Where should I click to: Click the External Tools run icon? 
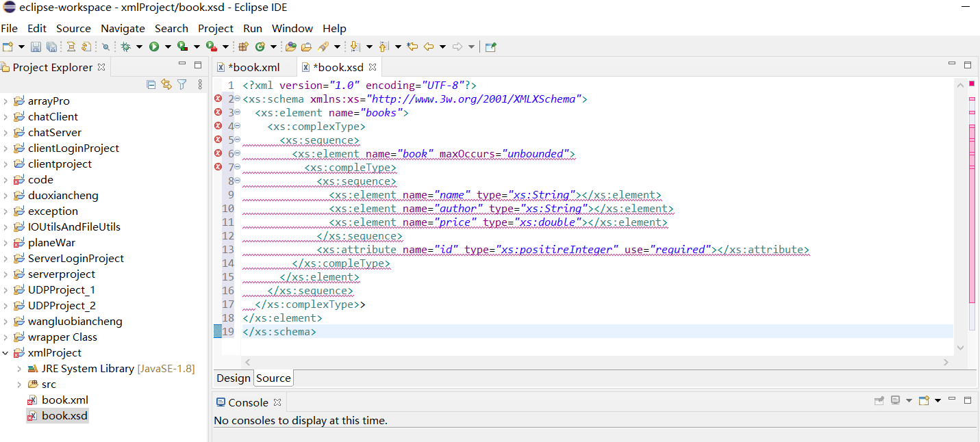[211, 47]
